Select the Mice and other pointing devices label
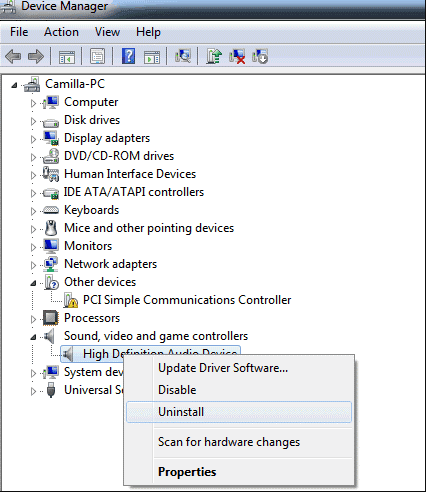 pos(149,228)
